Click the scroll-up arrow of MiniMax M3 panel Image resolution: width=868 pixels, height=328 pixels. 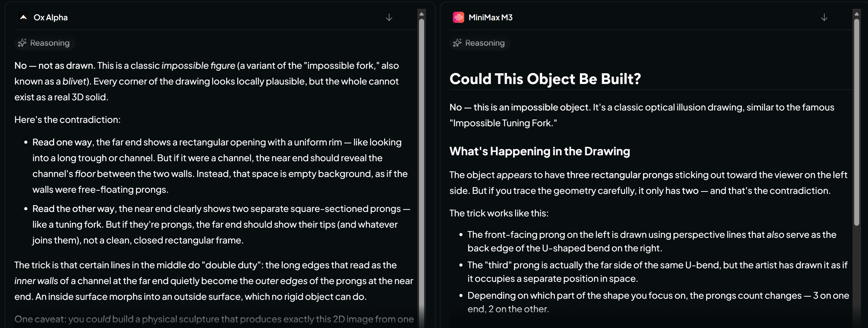[x=856, y=14]
